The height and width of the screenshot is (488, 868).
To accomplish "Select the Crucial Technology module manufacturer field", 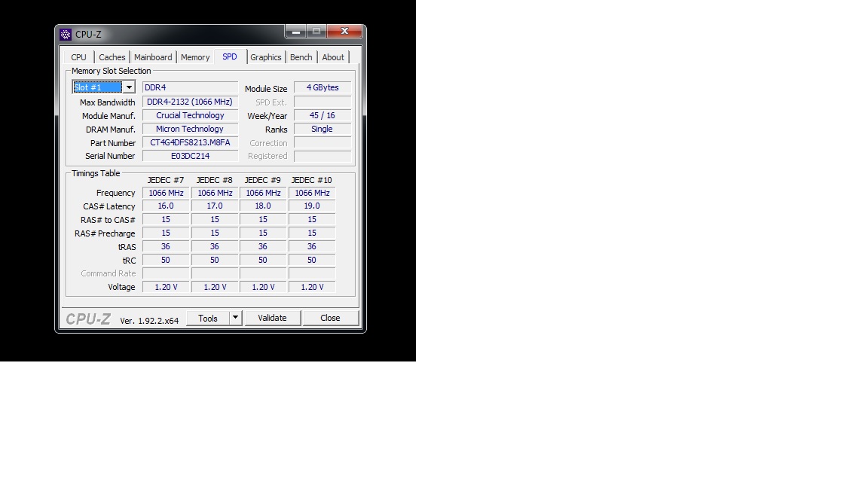I will 190,115.
